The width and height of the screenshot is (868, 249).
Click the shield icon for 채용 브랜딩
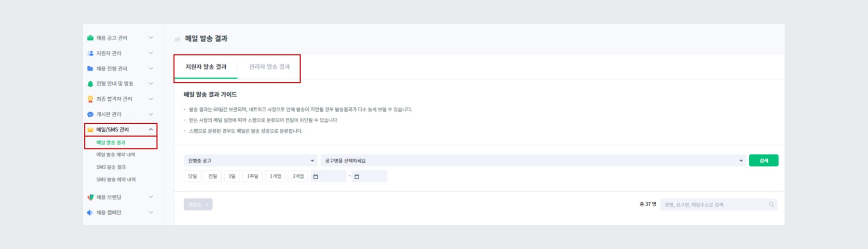(90, 197)
